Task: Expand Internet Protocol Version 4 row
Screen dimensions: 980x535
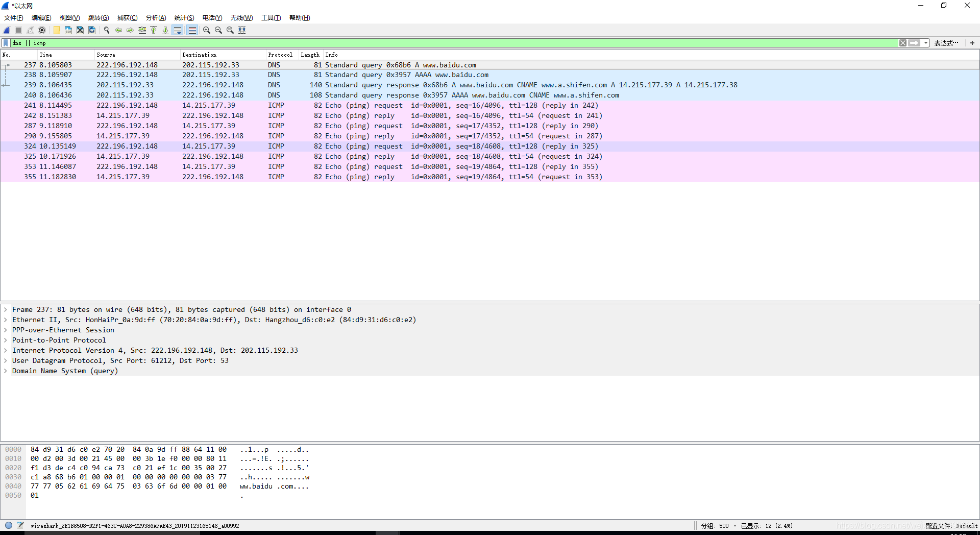Action: tap(6, 350)
